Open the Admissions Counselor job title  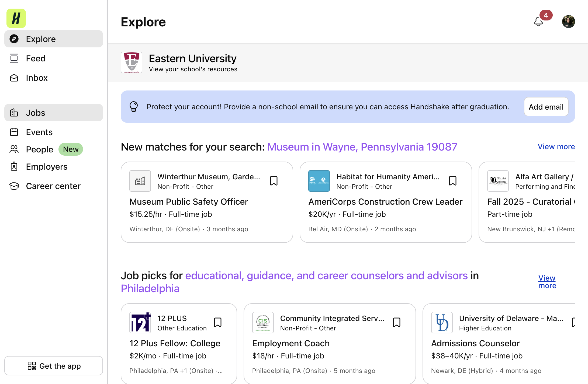pos(475,343)
